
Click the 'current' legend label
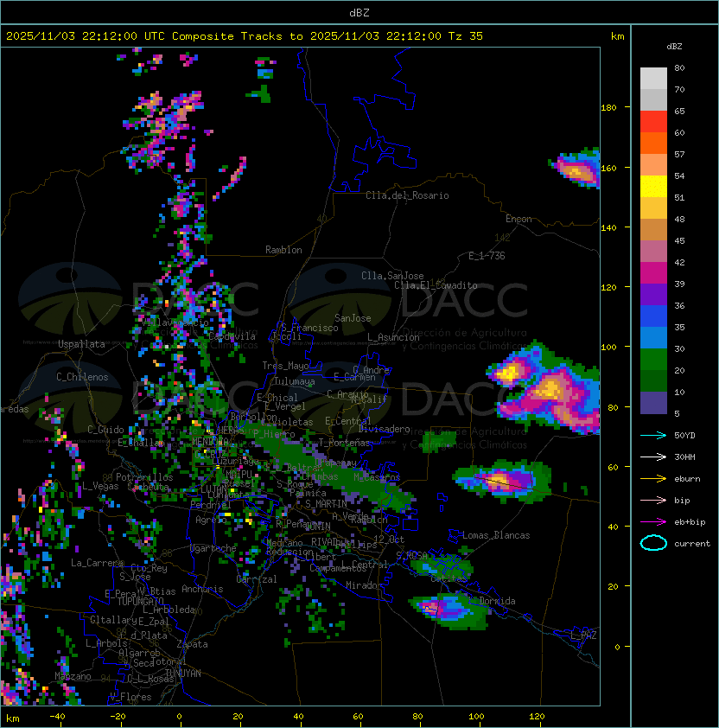[691, 544]
